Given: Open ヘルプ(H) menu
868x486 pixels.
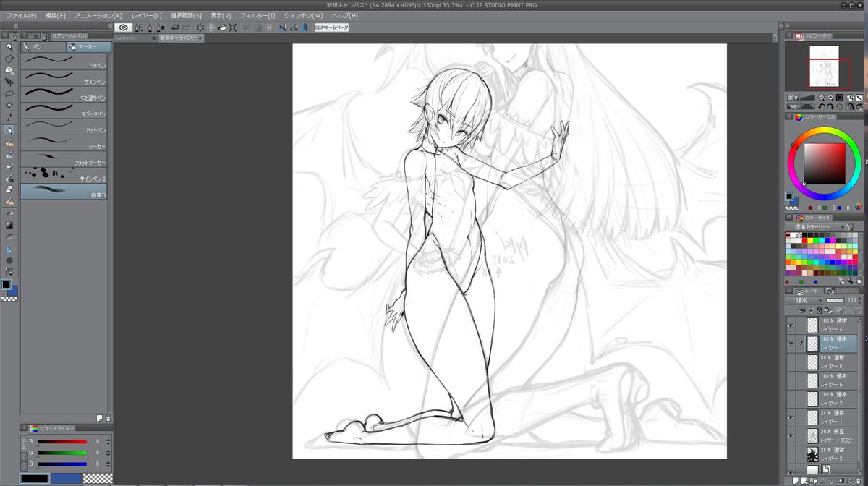Looking at the screenshot, I should coord(344,15).
